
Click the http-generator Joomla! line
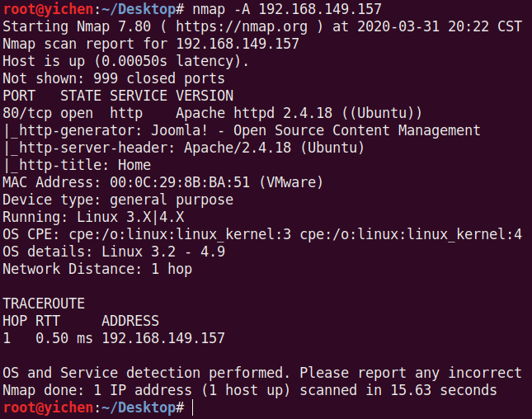(x=242, y=130)
